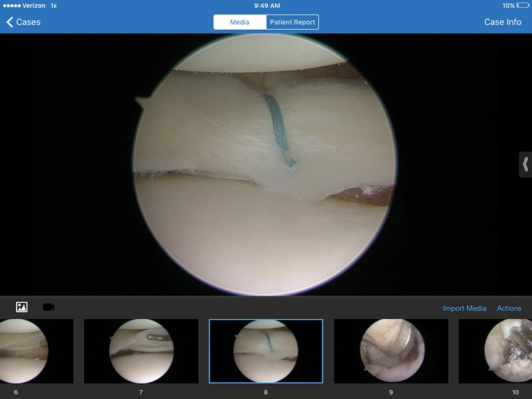Expand the side panel handle on right edge
This screenshot has height=399, width=532.
(x=525, y=164)
